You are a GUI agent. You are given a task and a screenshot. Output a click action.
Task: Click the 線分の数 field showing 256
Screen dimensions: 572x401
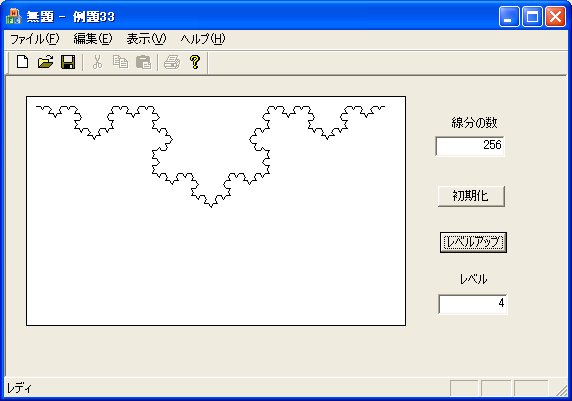[x=470, y=146]
